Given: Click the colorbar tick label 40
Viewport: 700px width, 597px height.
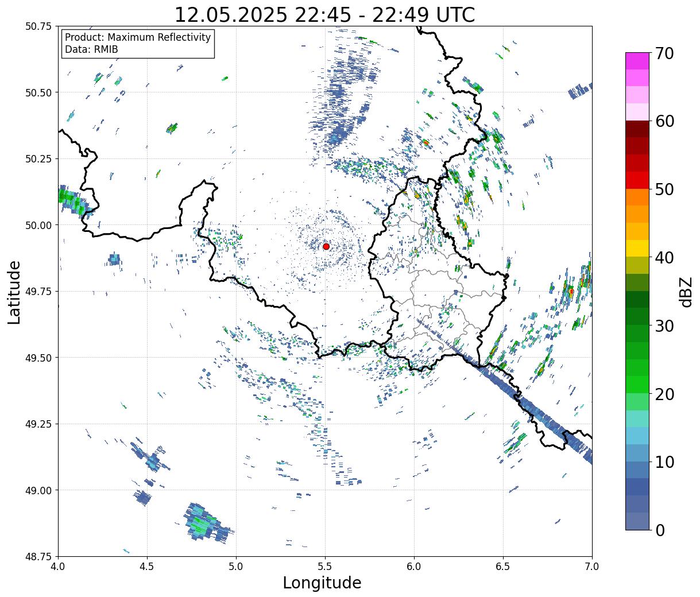Looking at the screenshot, I should [664, 258].
